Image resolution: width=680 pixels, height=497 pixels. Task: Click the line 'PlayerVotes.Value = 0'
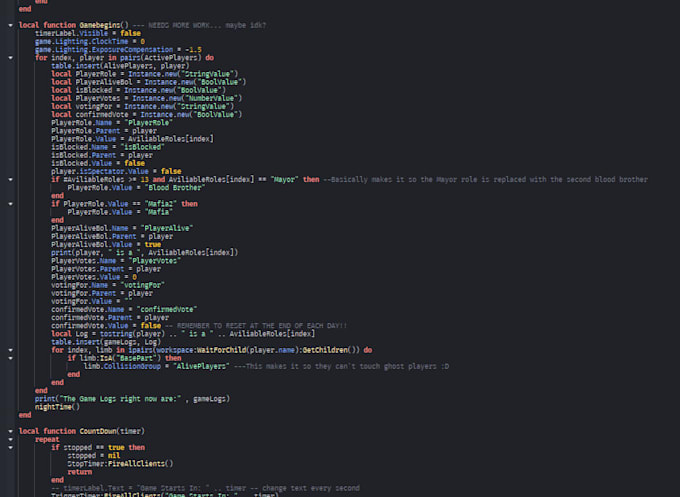pyautogui.click(x=94, y=277)
